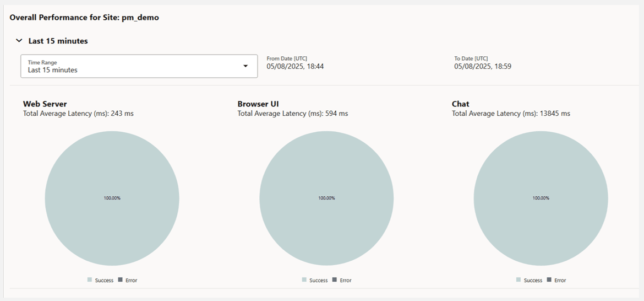644x301 pixels.
Task: Click the Success legend label under Chat
Action: click(x=533, y=281)
